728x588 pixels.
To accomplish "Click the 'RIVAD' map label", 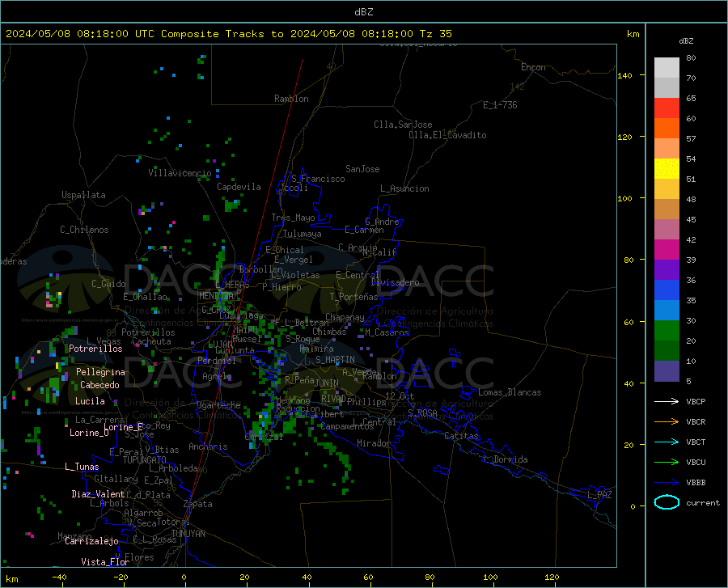I will coord(333,398).
